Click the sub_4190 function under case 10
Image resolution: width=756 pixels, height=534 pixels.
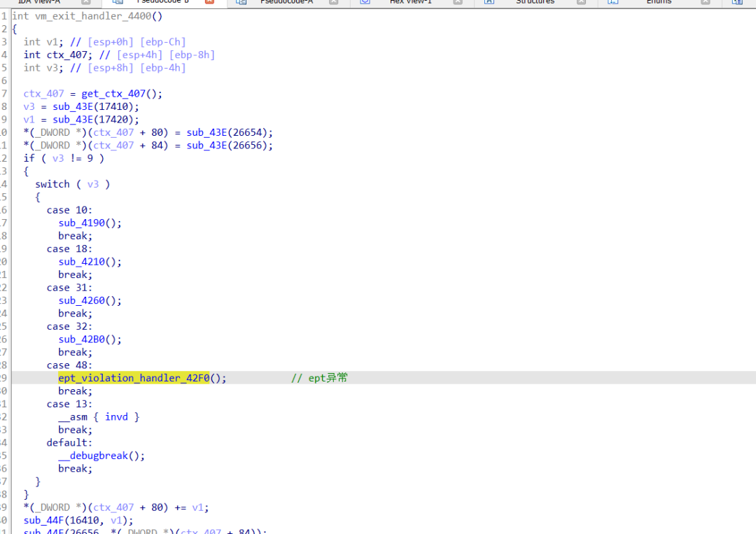pyautogui.click(x=81, y=223)
